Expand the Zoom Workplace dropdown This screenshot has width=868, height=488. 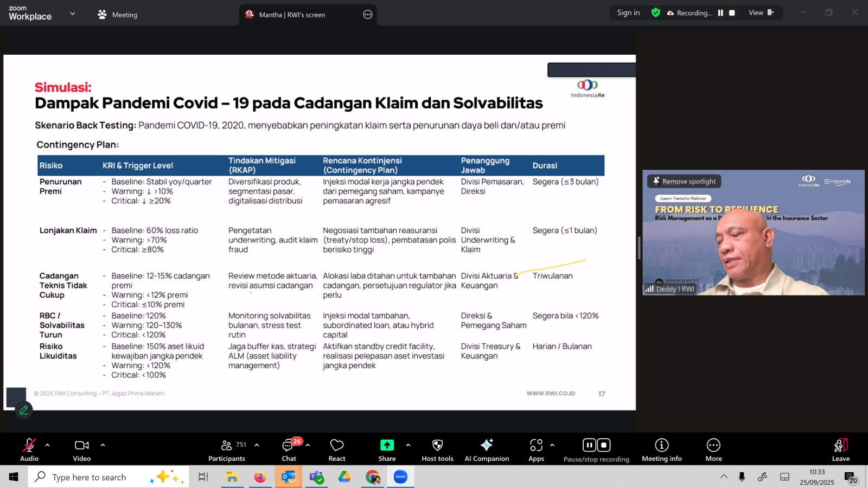(73, 14)
